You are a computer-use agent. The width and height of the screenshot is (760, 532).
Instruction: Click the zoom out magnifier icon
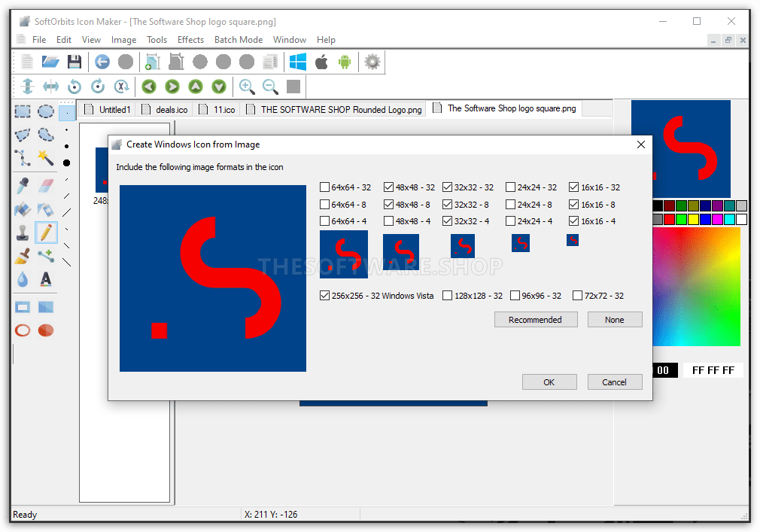[x=270, y=87]
